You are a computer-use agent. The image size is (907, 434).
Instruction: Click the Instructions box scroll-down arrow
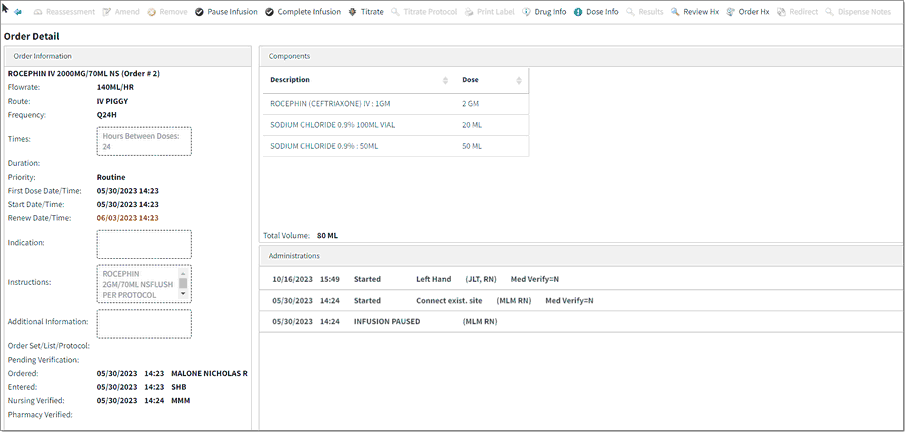[x=183, y=294]
